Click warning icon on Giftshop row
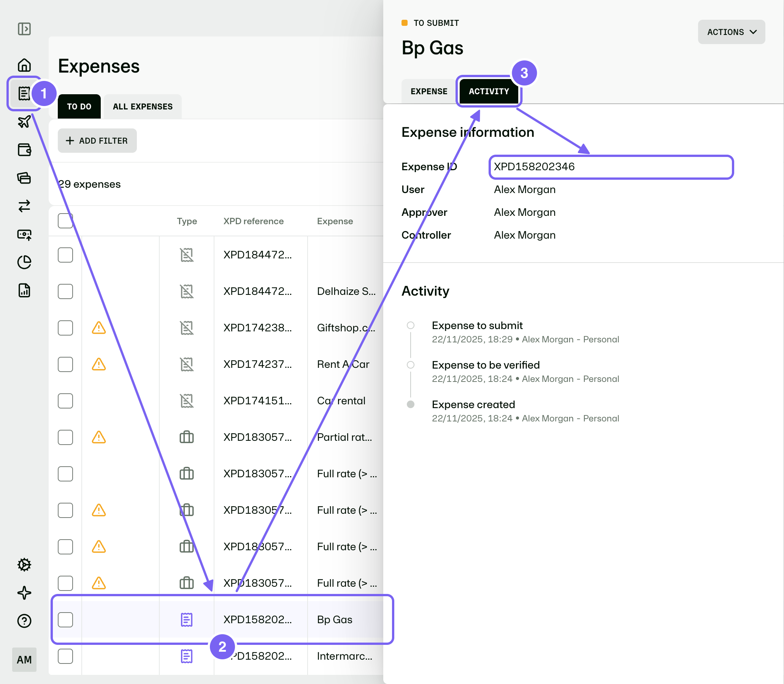 pos(99,328)
